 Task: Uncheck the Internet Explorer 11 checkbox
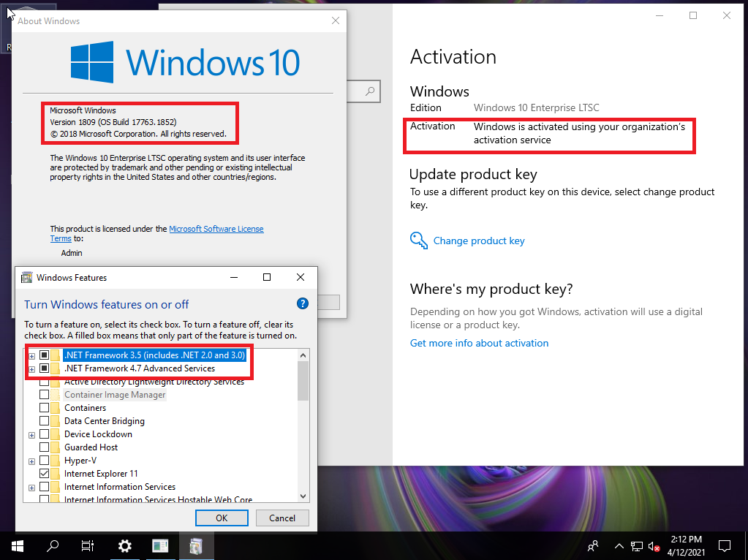coord(44,474)
